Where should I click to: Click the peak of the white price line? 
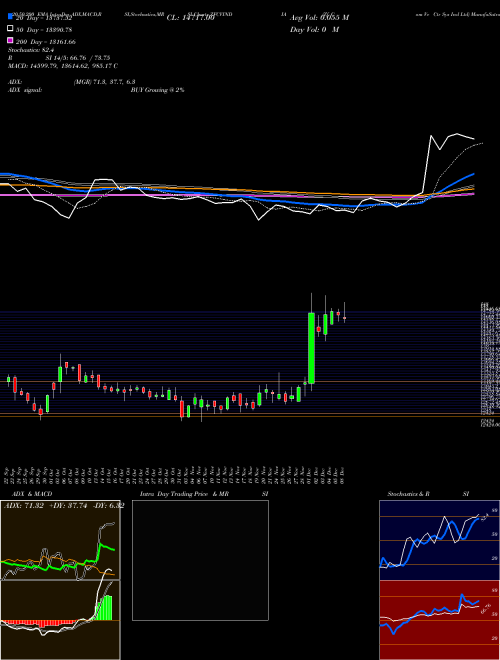[457, 134]
